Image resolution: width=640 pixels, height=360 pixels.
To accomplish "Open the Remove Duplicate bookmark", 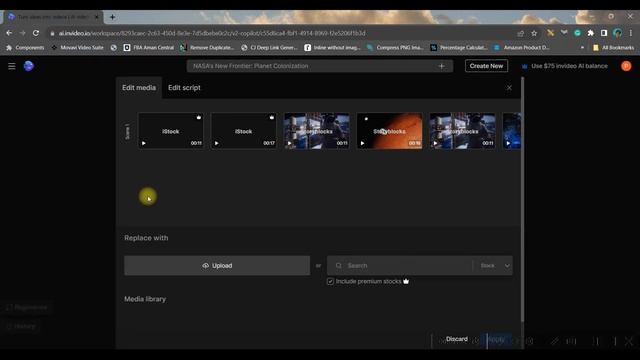I will point(207,48).
